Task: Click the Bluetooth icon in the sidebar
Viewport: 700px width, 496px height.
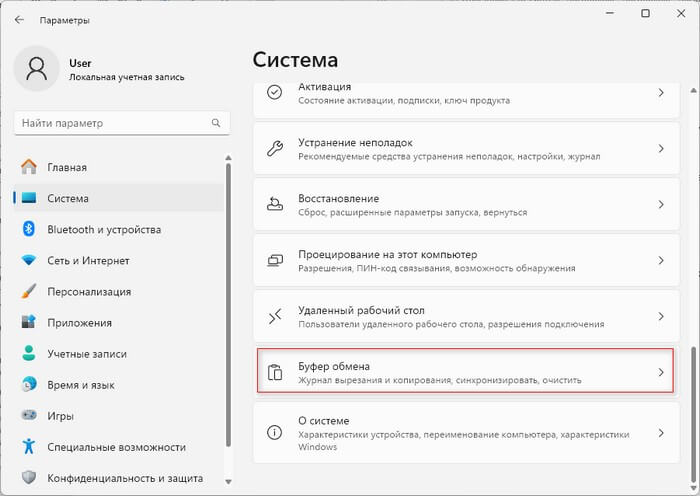Action: (29, 229)
